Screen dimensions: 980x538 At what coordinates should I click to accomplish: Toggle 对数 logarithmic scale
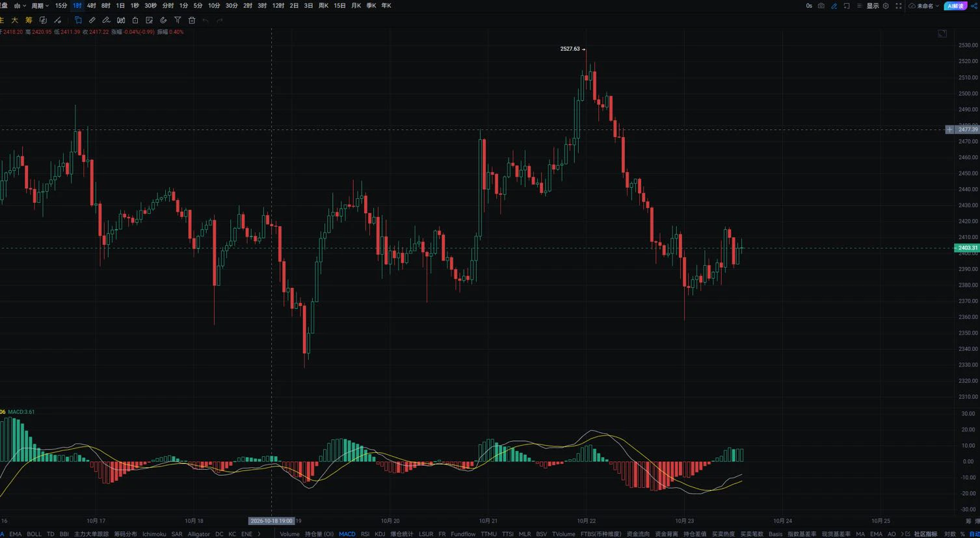pos(950,534)
